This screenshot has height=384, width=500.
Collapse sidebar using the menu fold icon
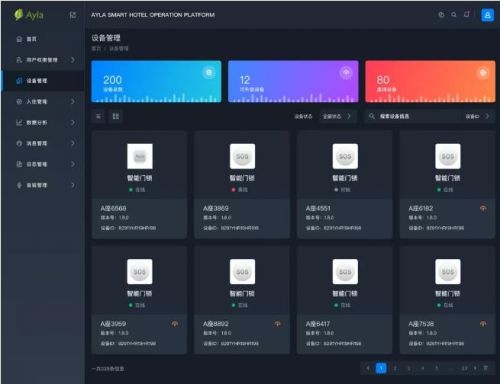[72, 15]
